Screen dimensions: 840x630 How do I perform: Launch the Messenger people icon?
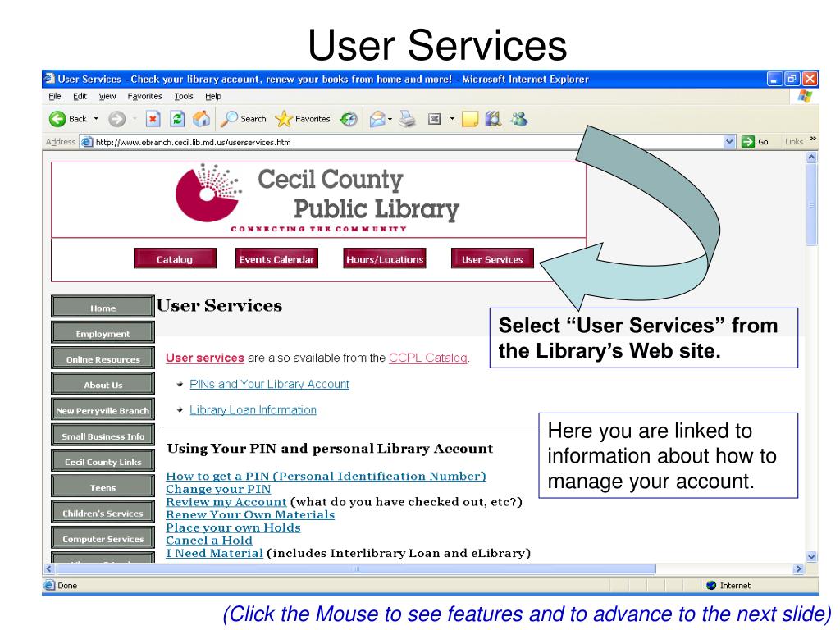click(x=518, y=118)
